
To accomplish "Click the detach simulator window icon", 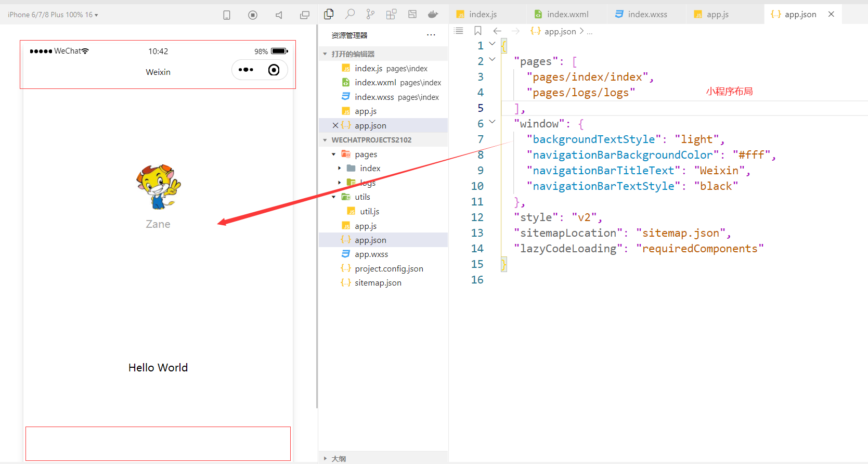I will coord(305,15).
